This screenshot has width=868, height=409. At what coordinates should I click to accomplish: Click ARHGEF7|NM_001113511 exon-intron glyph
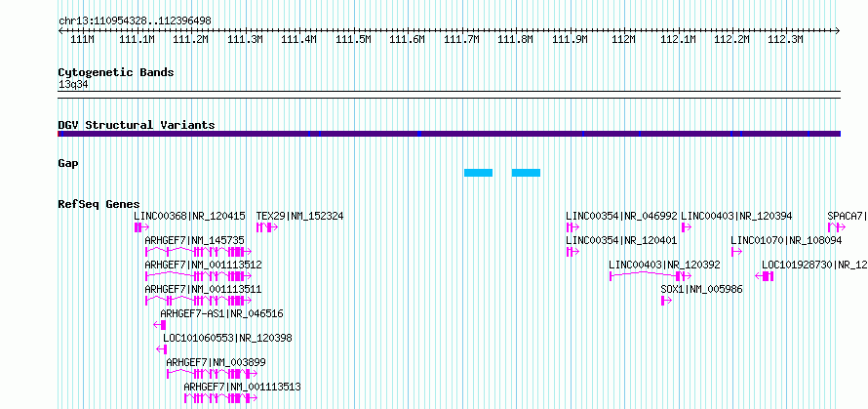click(x=198, y=301)
